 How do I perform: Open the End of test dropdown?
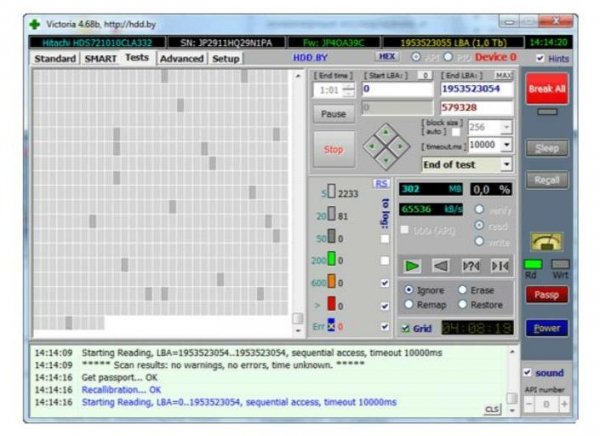506,164
